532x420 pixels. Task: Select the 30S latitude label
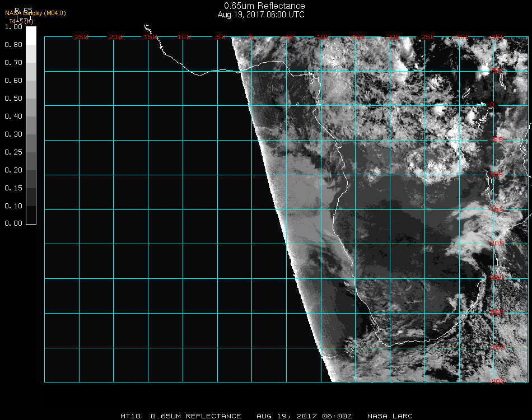(x=497, y=313)
